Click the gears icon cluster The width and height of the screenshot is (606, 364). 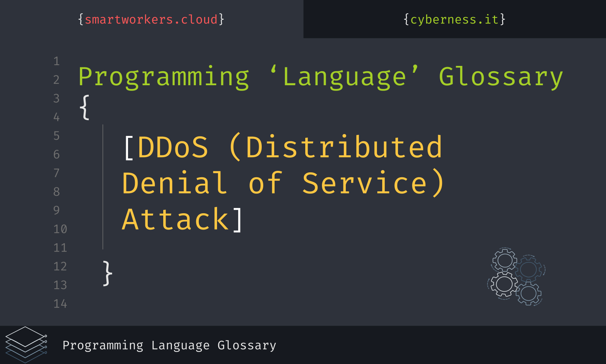(516, 277)
